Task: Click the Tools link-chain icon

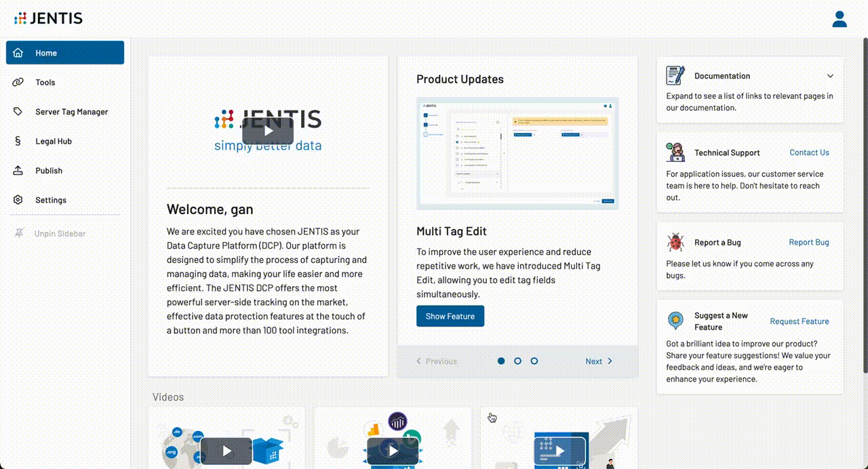Action: [18, 82]
